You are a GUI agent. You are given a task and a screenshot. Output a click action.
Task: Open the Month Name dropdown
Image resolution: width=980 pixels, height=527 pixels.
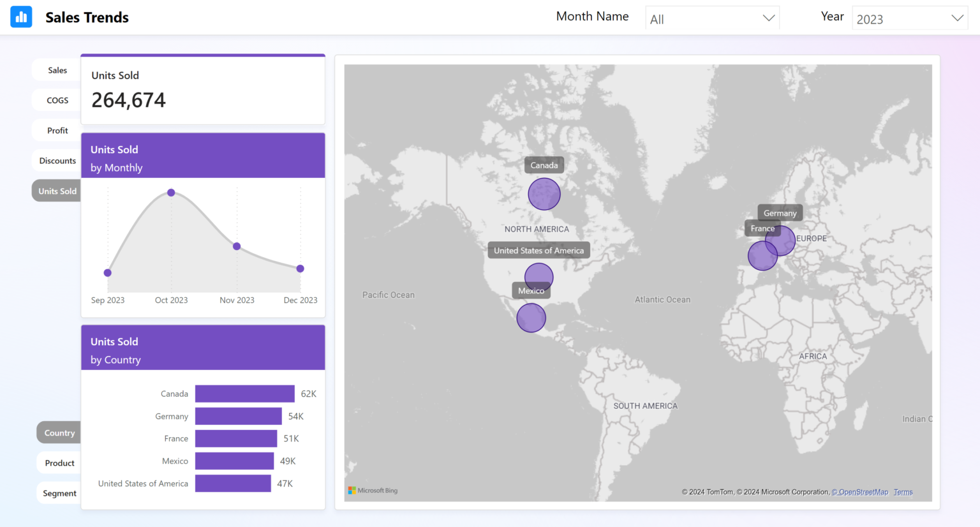click(x=712, y=19)
